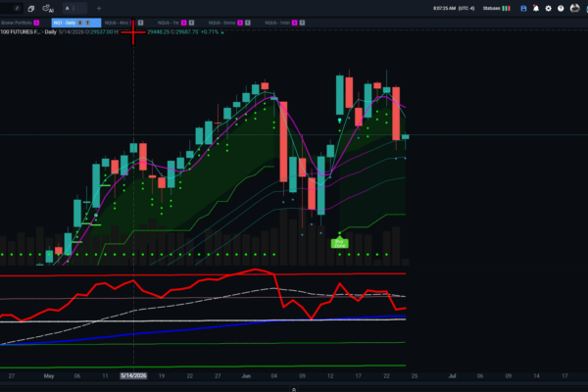Open the workspace A options menu dots
588x392 pixels.
[x=73, y=8]
